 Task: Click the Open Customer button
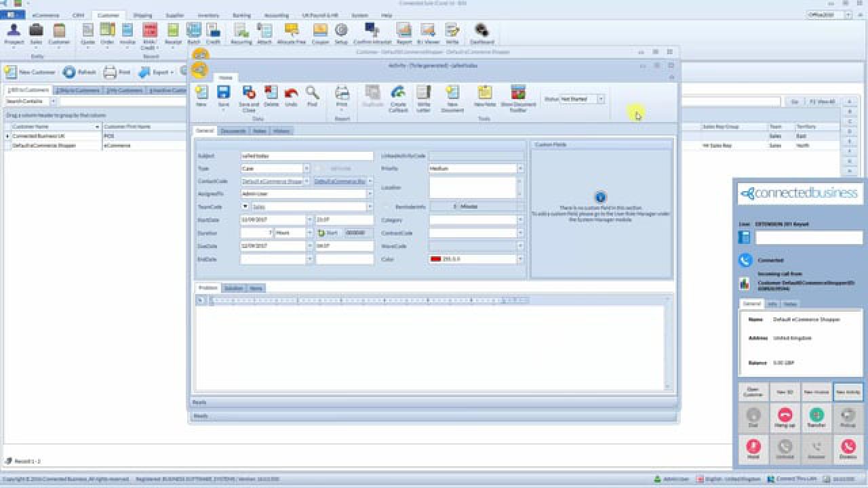[753, 392]
